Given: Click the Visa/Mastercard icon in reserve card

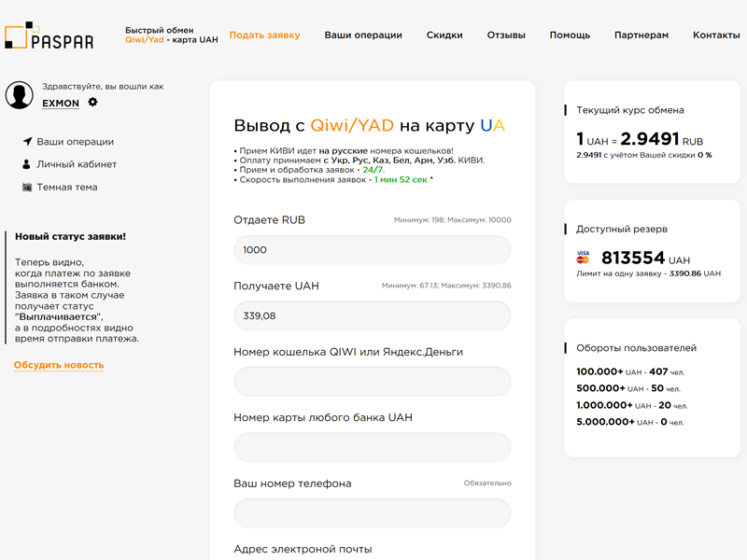Looking at the screenshot, I should [583, 258].
